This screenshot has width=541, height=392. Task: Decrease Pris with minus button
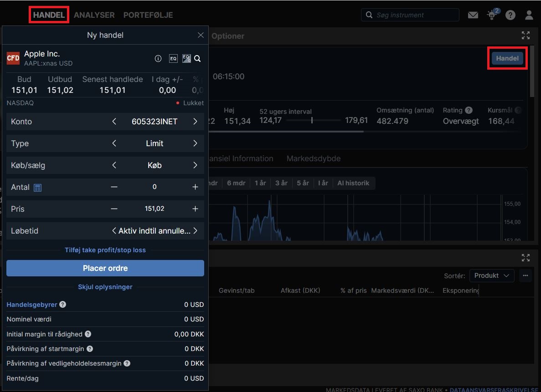114,209
